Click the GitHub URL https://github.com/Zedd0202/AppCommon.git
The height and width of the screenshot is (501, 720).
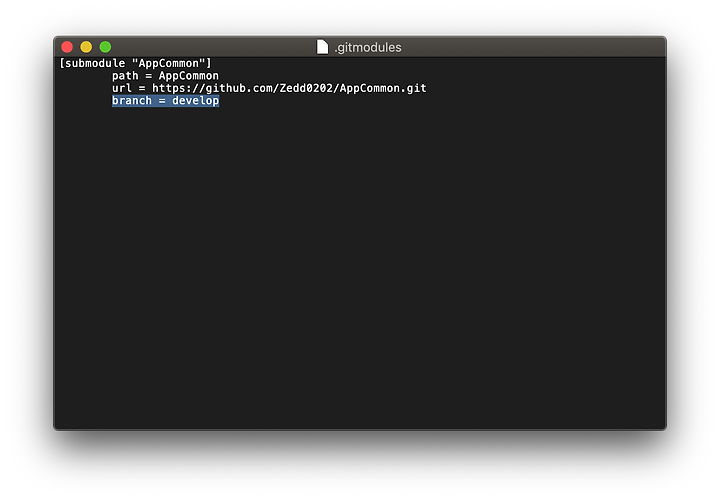(x=289, y=88)
